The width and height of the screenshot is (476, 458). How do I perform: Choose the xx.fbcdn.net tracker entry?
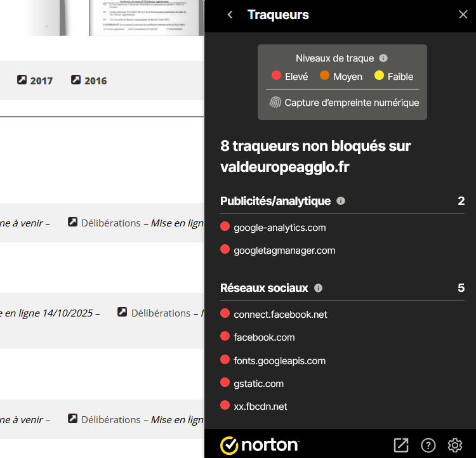pos(260,407)
